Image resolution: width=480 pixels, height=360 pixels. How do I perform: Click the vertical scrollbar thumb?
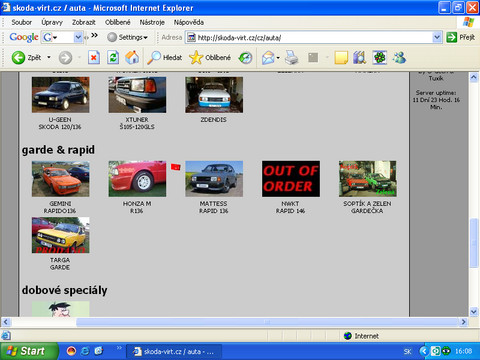[x=474, y=243]
